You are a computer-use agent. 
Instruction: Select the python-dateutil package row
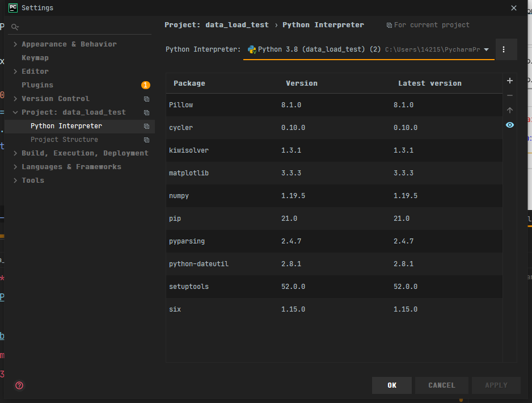(x=334, y=264)
